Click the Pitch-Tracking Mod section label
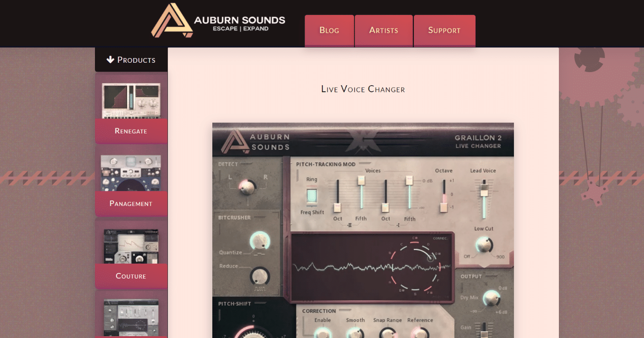This screenshot has width=644, height=338. (326, 164)
